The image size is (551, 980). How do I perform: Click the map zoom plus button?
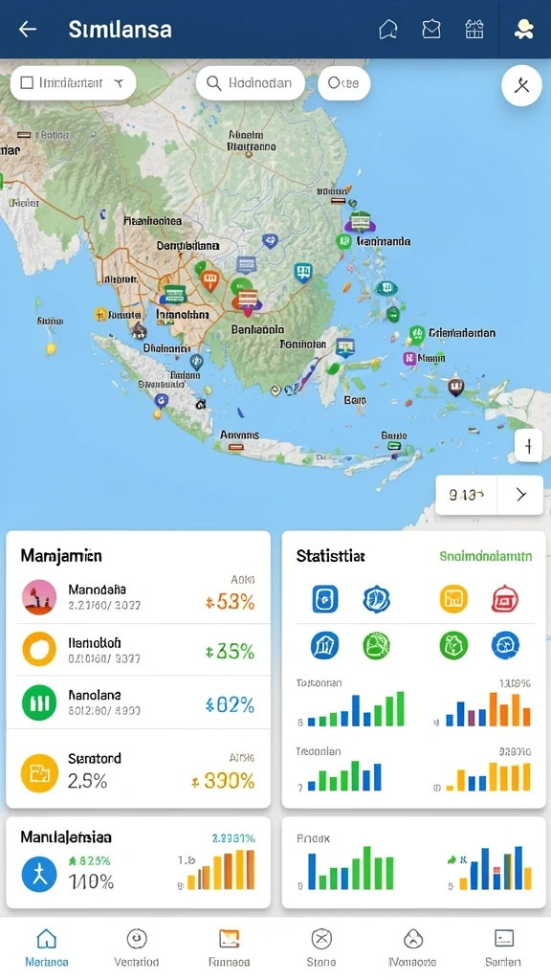(528, 446)
